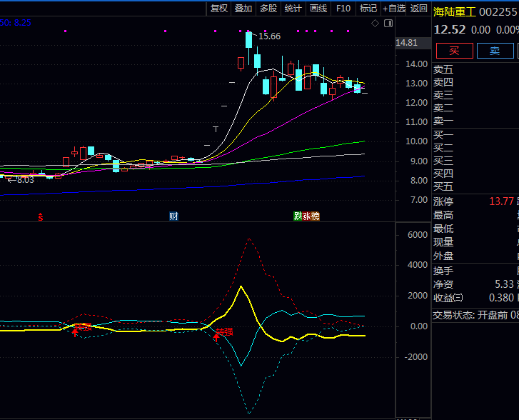Screen dimensions: 519x420
Task: Open the 统计 statistics menu
Action: tap(293, 9)
